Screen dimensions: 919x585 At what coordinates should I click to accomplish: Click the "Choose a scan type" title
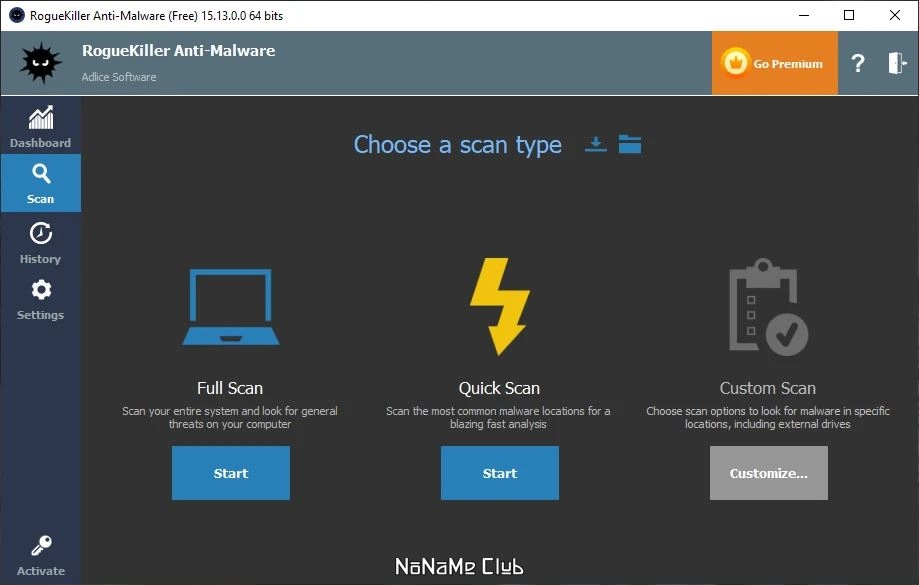(457, 145)
